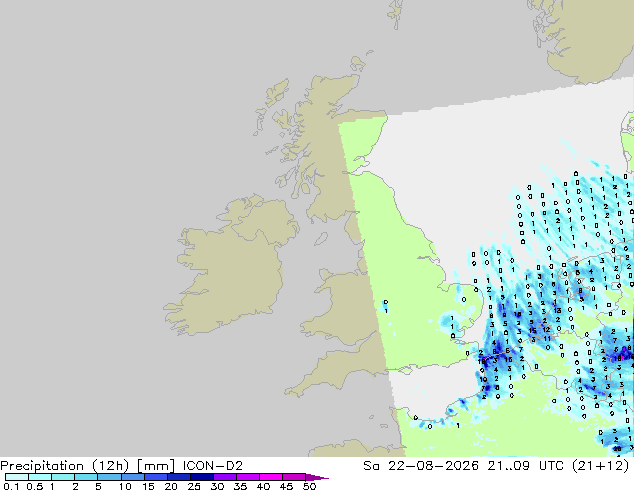Click the 2–5 mm light blue legend swatch

pos(86,477)
